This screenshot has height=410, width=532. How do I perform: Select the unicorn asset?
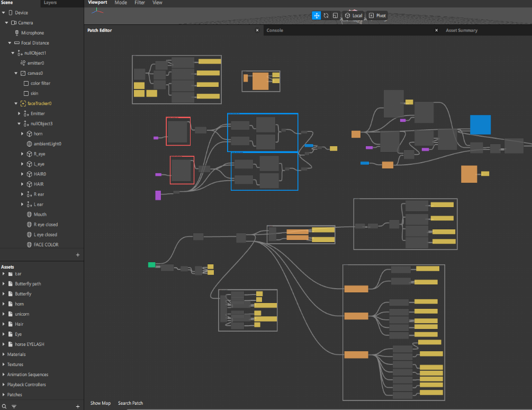pyautogui.click(x=22, y=314)
